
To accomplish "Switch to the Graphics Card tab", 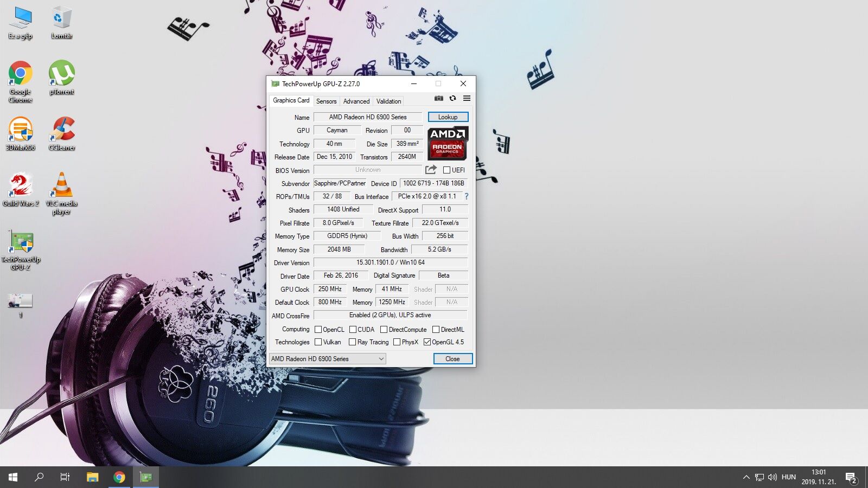I will click(291, 100).
